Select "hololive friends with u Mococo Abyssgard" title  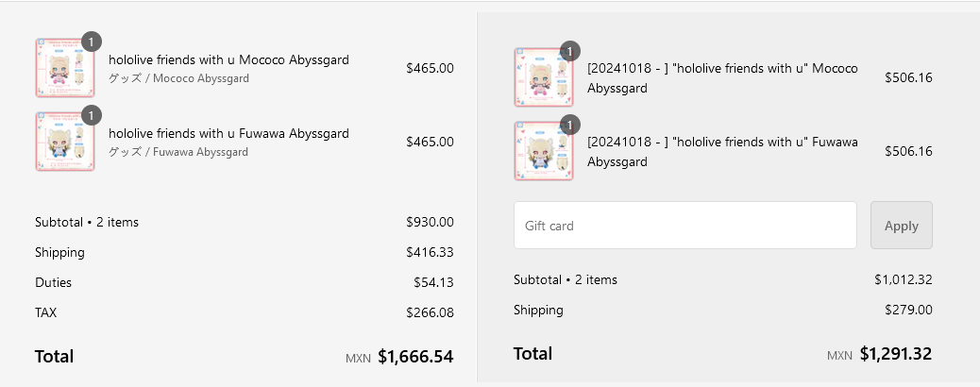point(228,59)
